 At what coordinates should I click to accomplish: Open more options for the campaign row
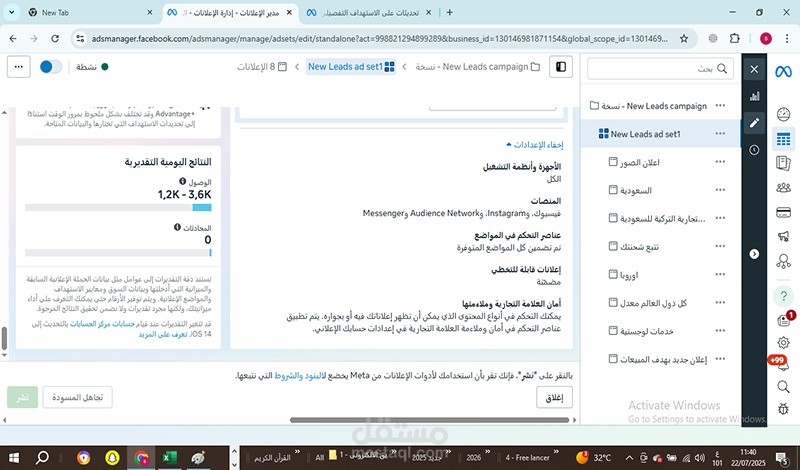tap(720, 106)
